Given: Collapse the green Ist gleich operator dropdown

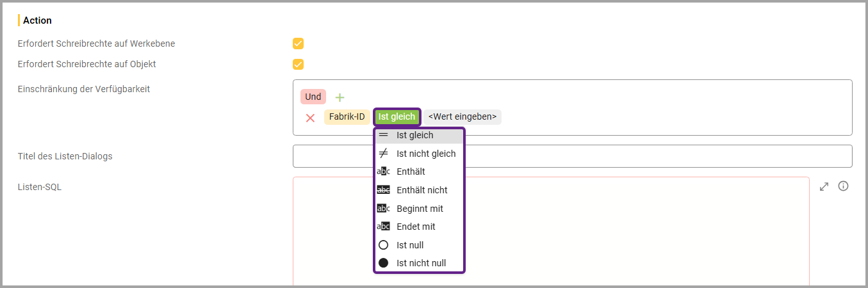Looking at the screenshot, I should [x=397, y=117].
